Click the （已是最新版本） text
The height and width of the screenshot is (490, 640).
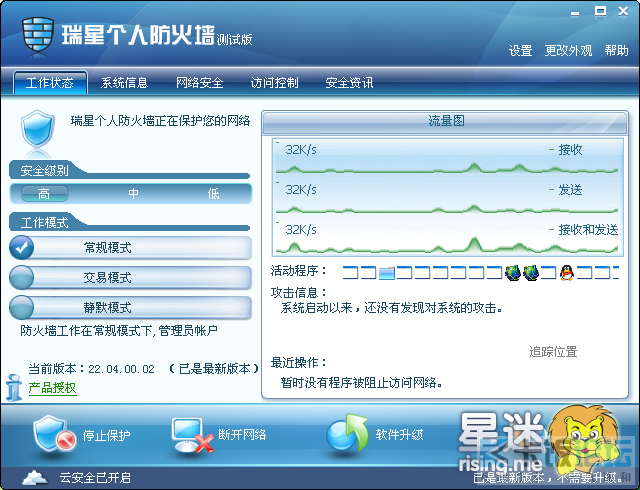click(214, 369)
